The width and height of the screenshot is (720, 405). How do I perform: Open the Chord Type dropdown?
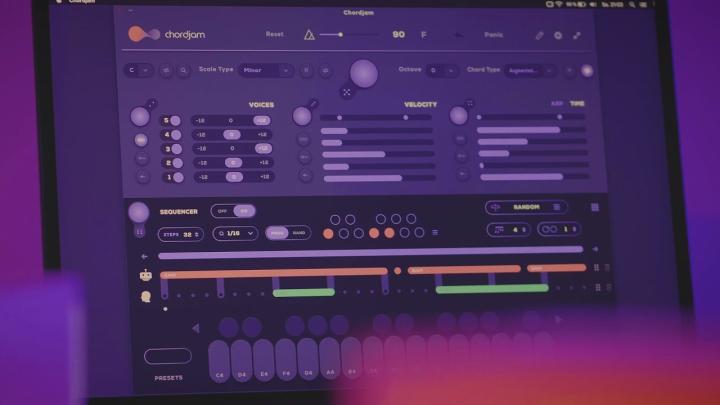[530, 70]
